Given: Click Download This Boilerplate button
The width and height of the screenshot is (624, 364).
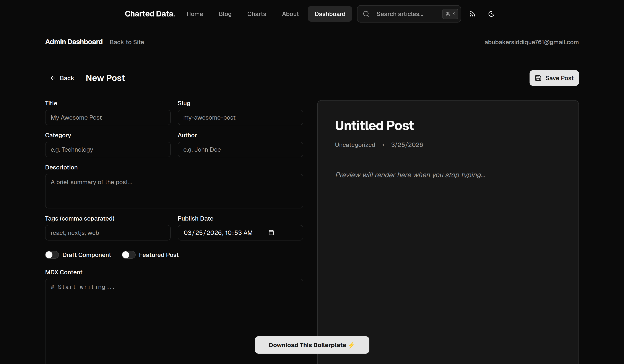Looking at the screenshot, I should 312,345.
